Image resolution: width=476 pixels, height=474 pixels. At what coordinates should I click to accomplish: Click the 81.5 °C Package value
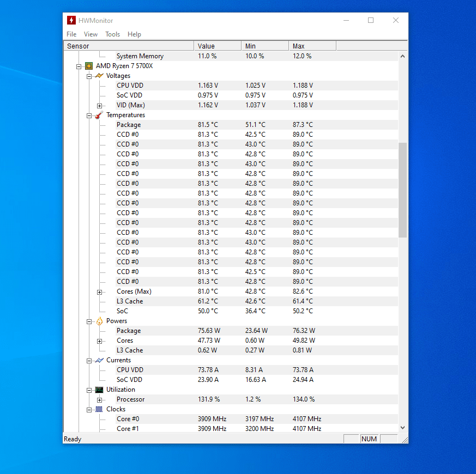point(208,125)
